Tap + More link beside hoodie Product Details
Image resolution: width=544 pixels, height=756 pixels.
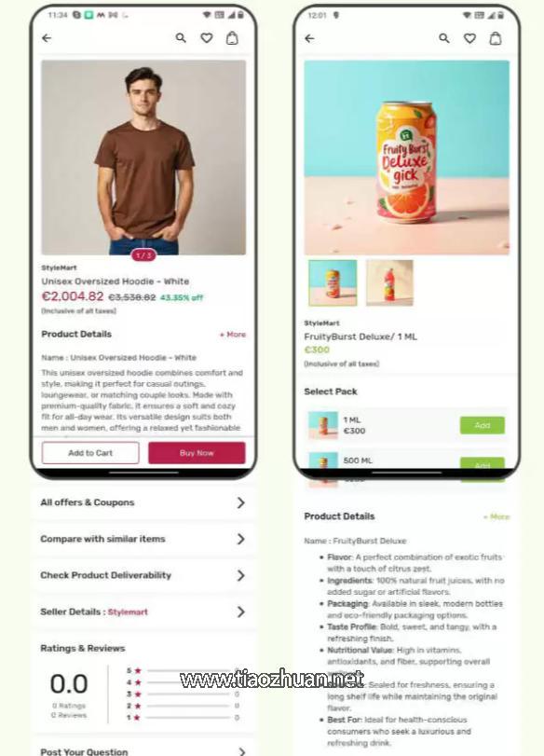tap(233, 334)
